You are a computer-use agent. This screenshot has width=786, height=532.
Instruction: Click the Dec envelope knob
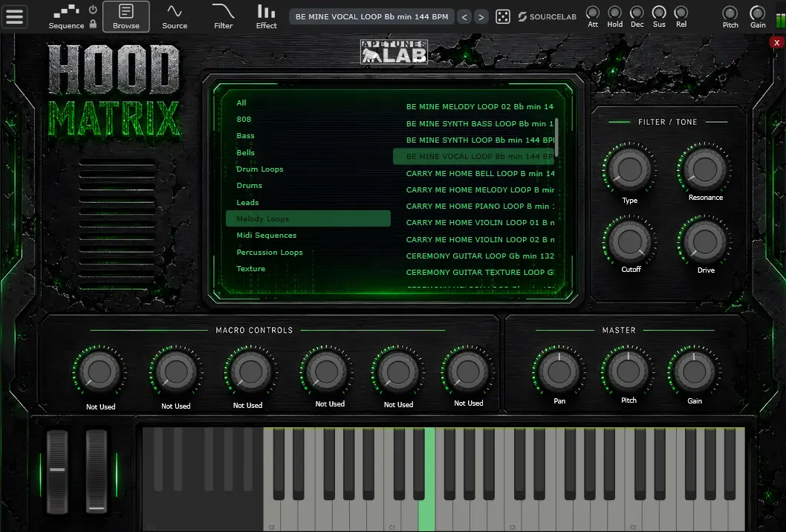click(637, 12)
